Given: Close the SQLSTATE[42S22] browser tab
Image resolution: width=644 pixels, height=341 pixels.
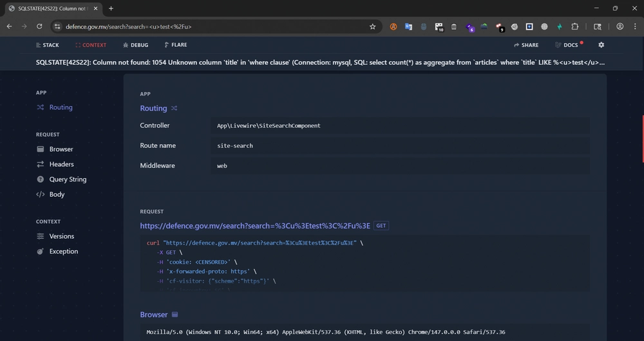Looking at the screenshot, I should pyautogui.click(x=95, y=8).
